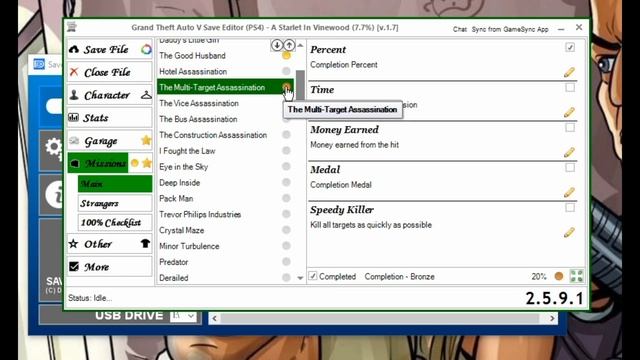
Task: Select Minor Turbulence mission
Action: point(225,246)
